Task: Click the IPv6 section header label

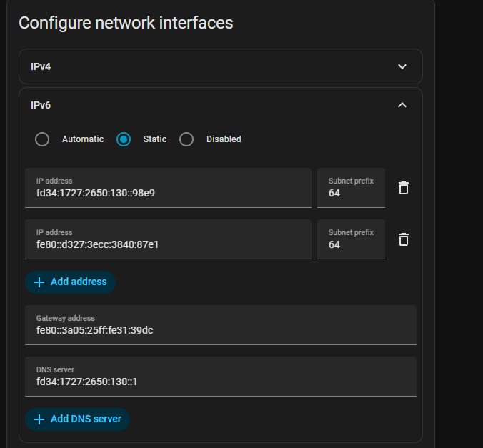Action: click(41, 105)
